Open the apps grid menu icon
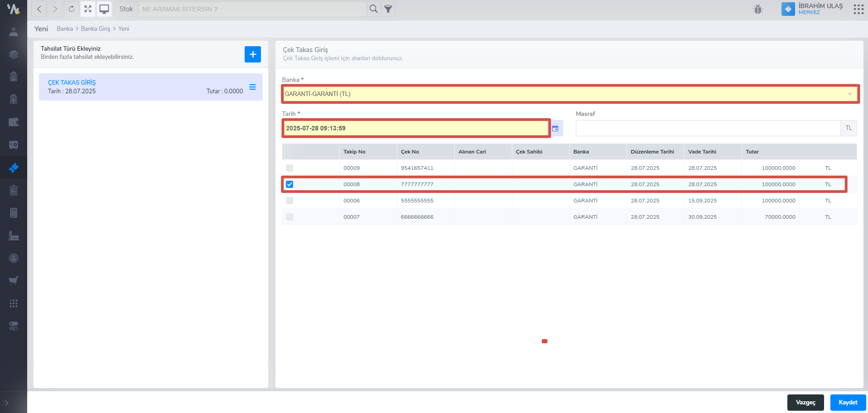This screenshot has height=413, width=868. click(x=858, y=9)
